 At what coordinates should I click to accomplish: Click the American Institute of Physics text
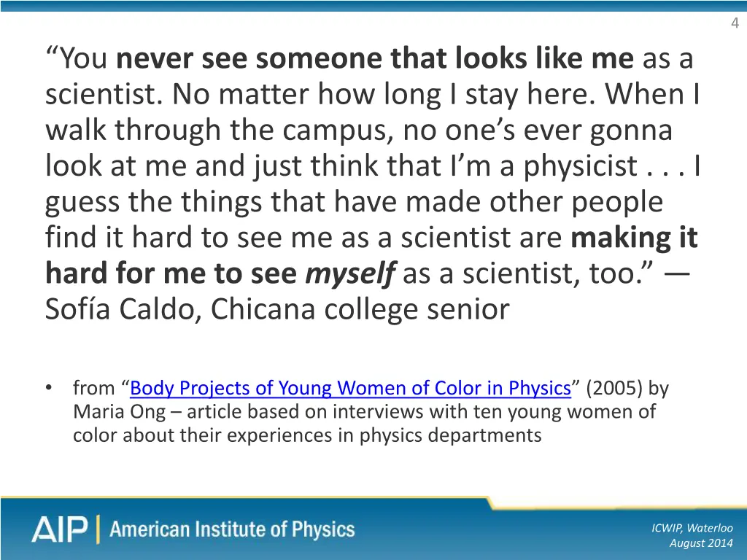[x=233, y=529]
